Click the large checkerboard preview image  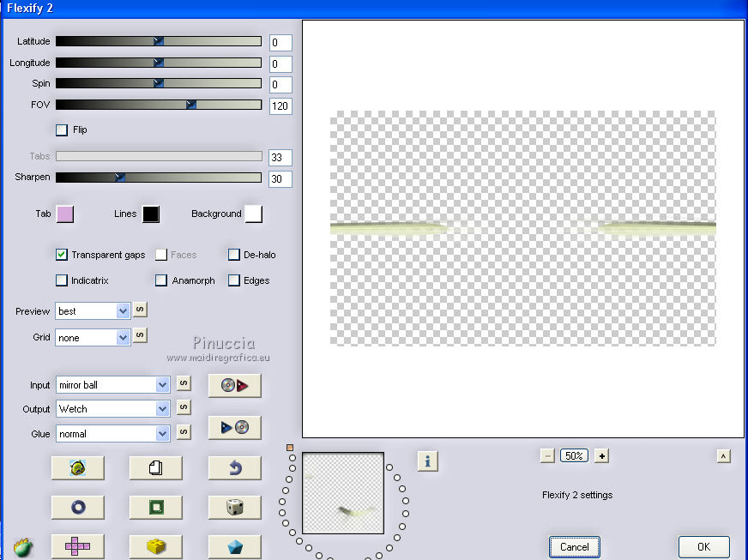tap(523, 228)
